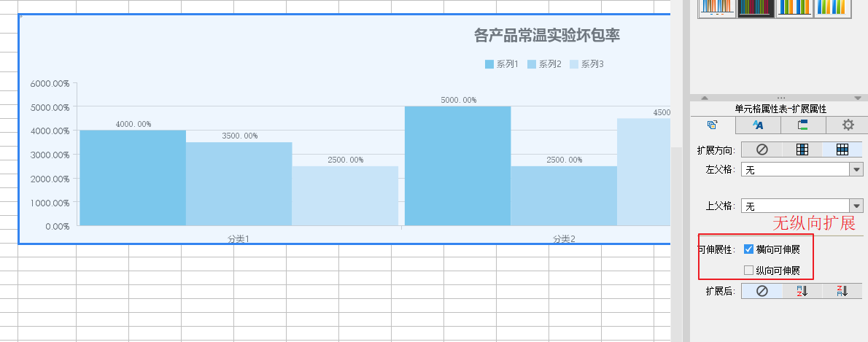Click the 分类2 axis label
The image size is (868, 342).
tap(564, 239)
